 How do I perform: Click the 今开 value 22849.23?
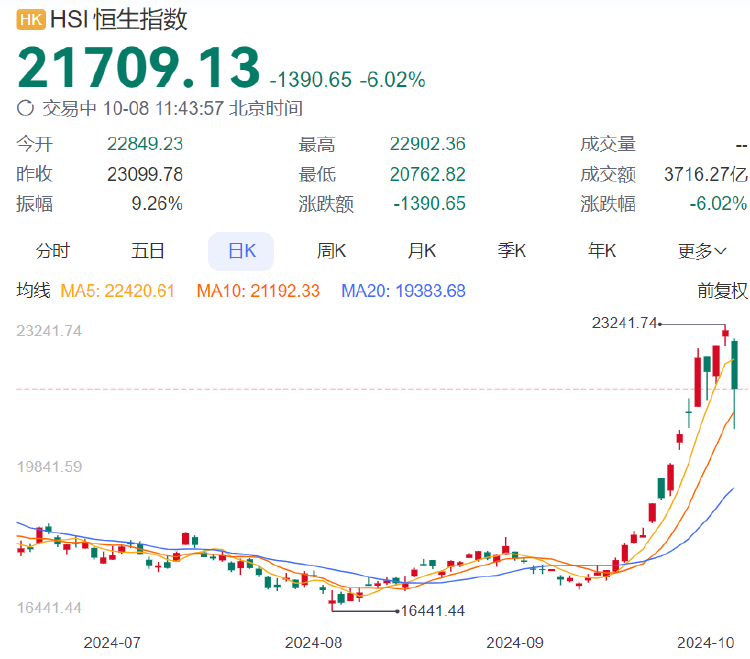(x=145, y=144)
